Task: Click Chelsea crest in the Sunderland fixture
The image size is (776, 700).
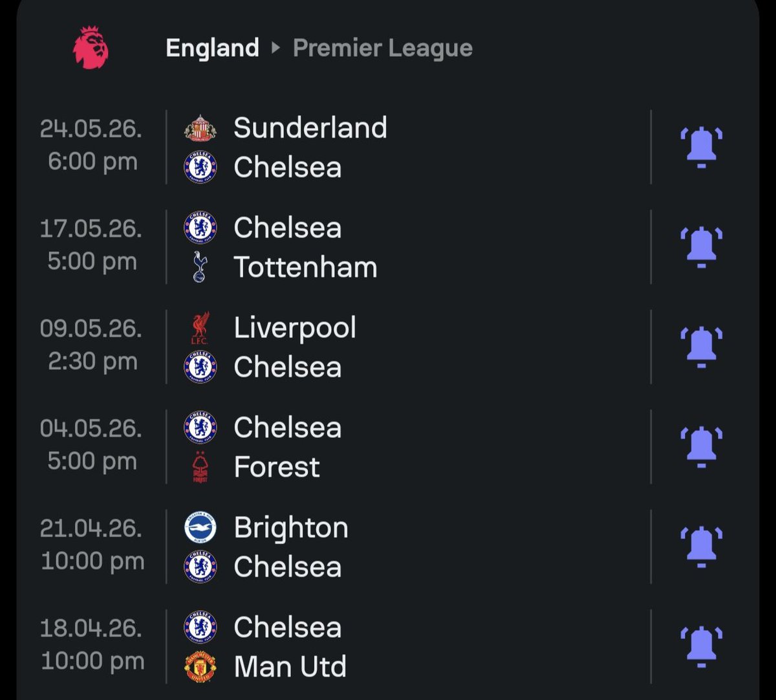Action: pyautogui.click(x=200, y=168)
